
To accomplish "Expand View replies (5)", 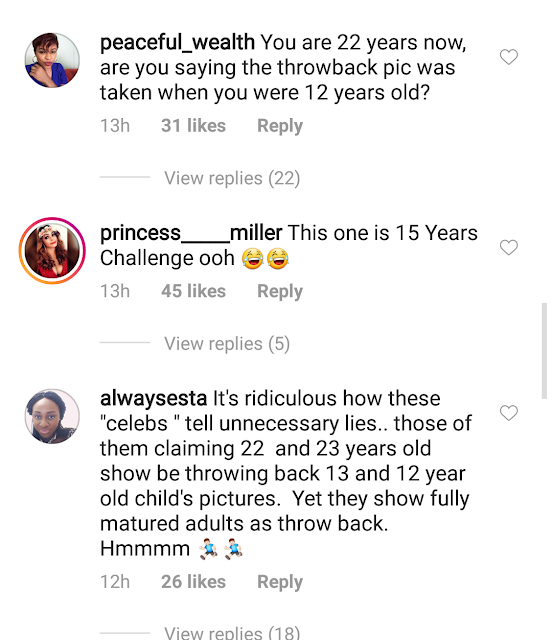I will point(227,344).
